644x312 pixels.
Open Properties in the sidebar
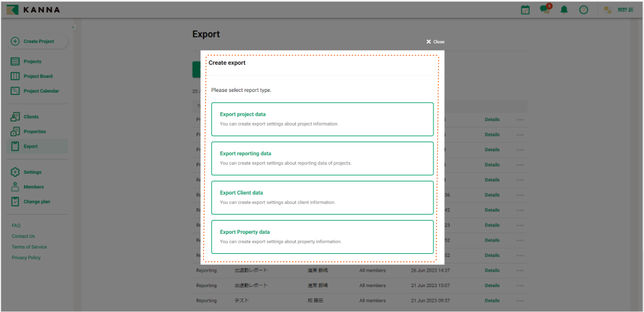point(34,132)
